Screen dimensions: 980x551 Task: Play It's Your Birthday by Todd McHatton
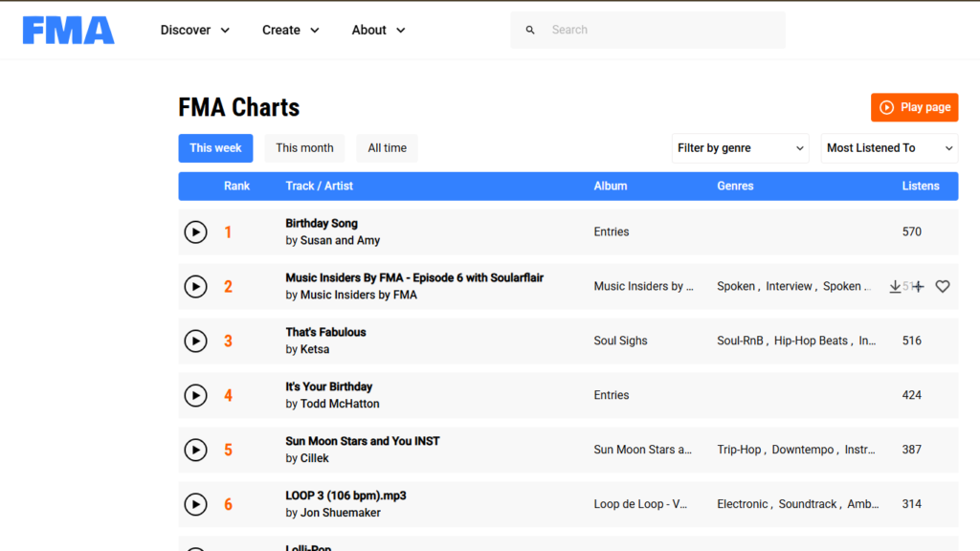[195, 395]
